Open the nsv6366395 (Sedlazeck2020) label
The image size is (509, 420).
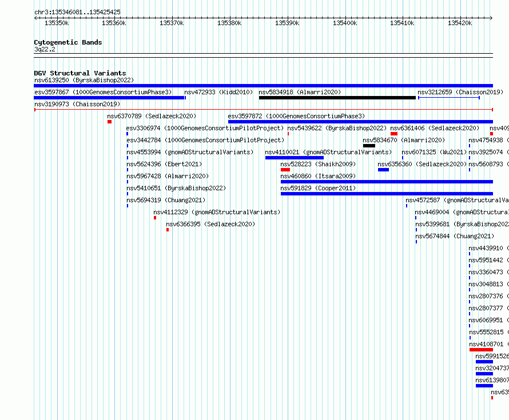pos(210,224)
